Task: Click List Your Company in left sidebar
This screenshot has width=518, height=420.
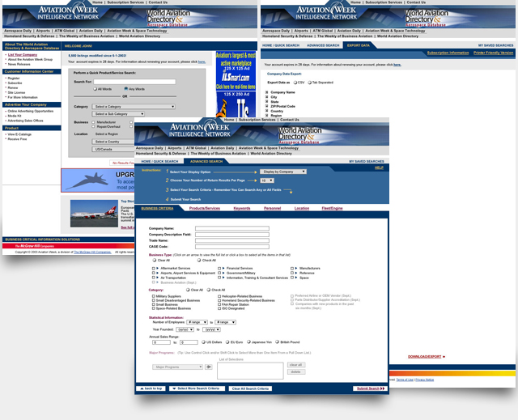Action: tap(23, 55)
